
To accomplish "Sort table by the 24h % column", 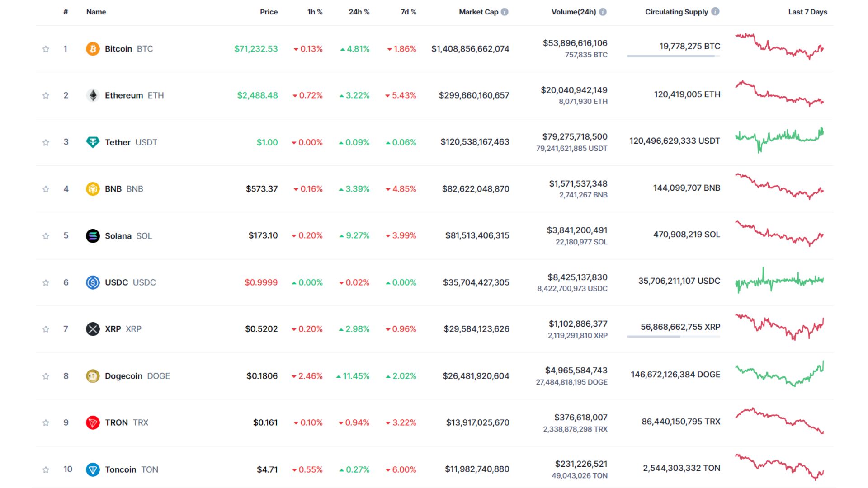I will 359,12.
